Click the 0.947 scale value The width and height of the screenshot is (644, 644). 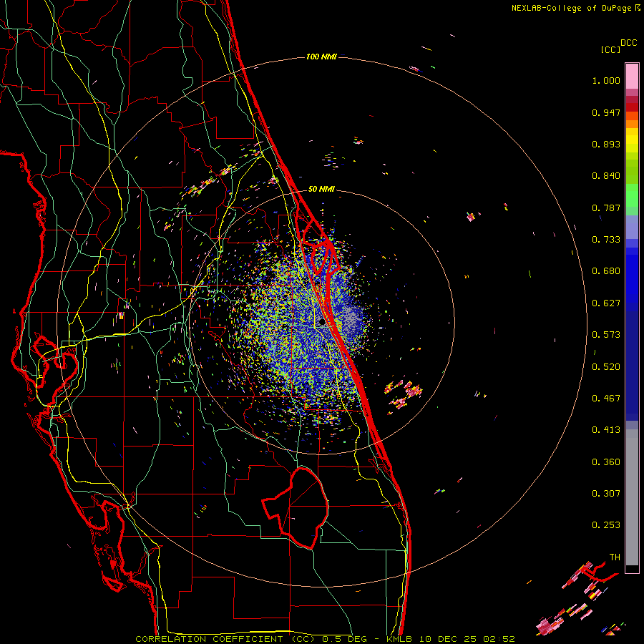coord(606,112)
